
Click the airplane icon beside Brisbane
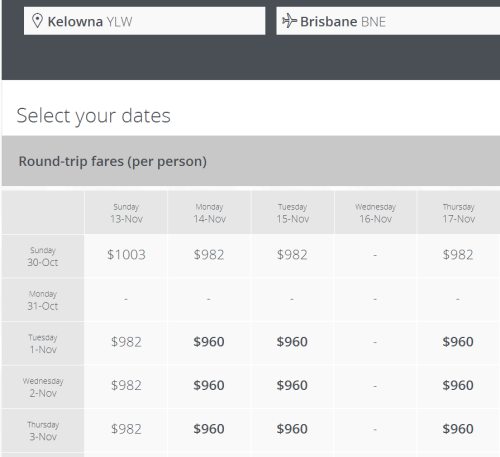pyautogui.click(x=289, y=21)
